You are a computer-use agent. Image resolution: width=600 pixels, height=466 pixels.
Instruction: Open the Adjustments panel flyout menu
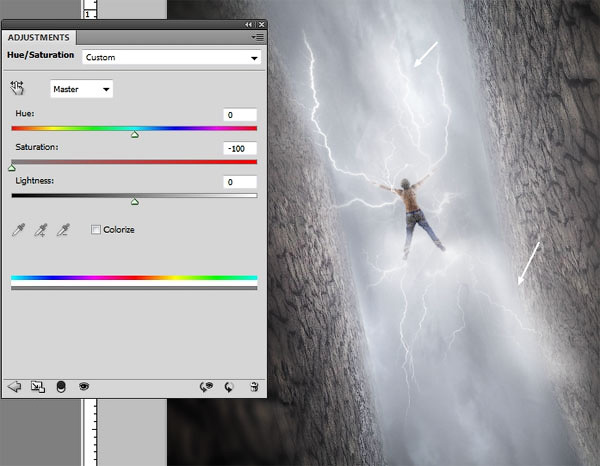(257, 36)
